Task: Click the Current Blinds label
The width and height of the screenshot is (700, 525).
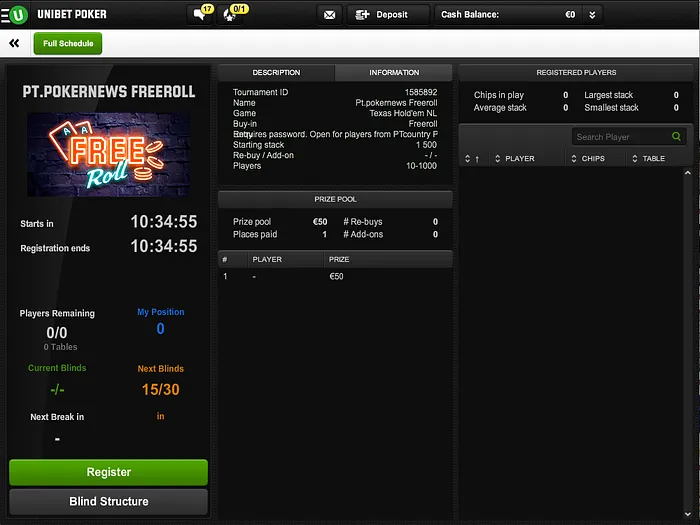Action: pyautogui.click(x=57, y=368)
